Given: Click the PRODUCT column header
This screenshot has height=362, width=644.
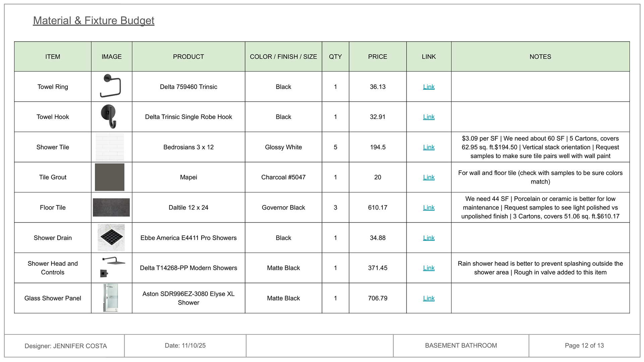Looking at the screenshot, I should [189, 57].
